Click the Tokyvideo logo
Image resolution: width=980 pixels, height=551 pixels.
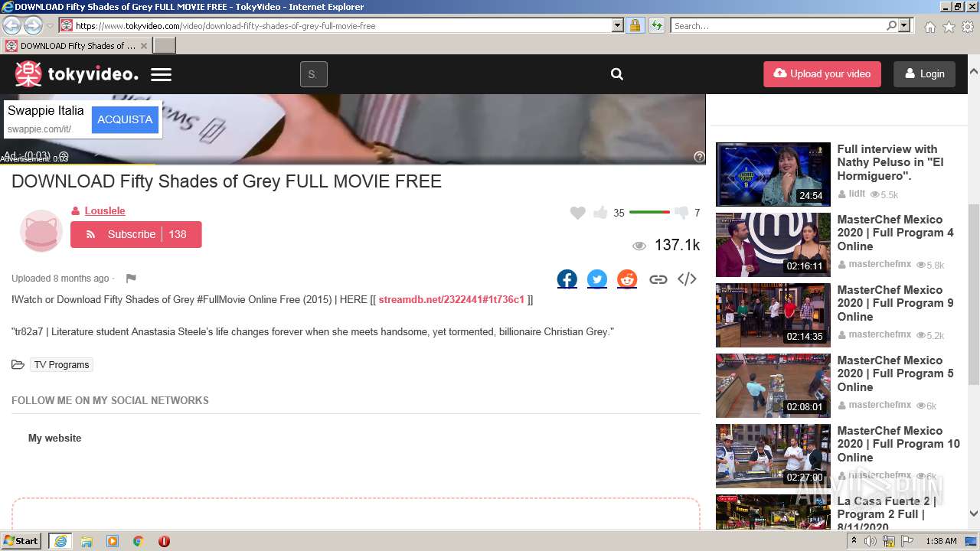click(x=77, y=74)
